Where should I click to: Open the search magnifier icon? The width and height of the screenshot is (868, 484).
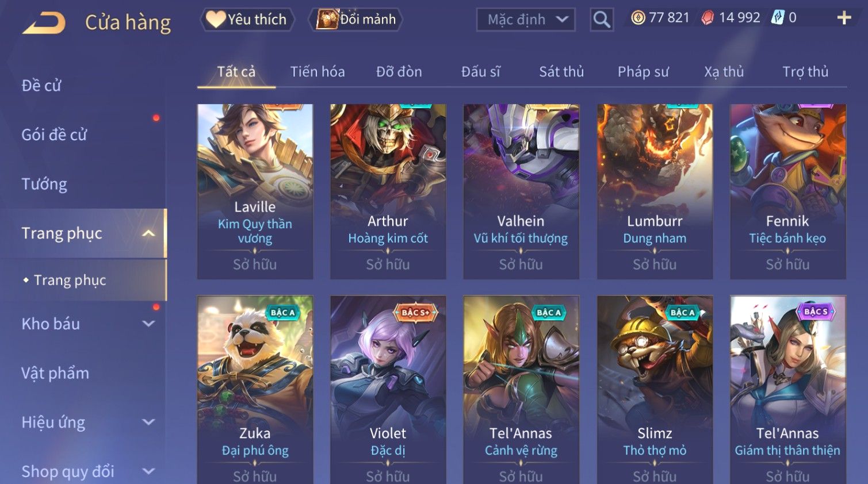click(x=602, y=20)
